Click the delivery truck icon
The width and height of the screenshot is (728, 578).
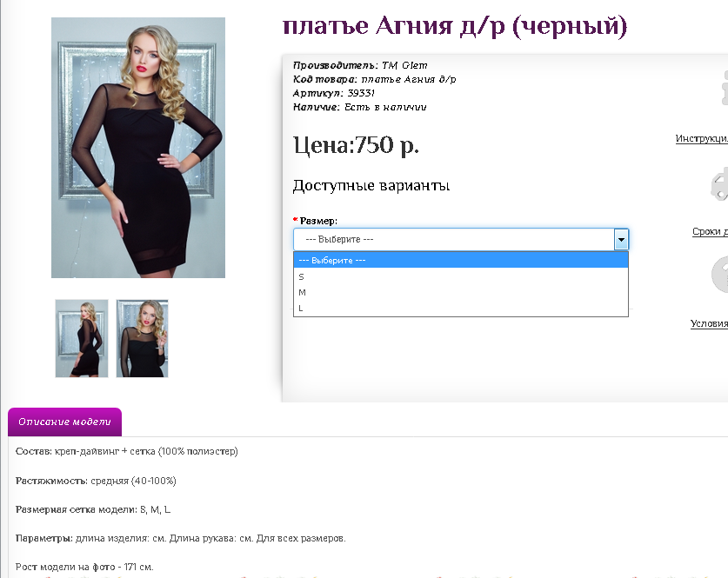click(x=719, y=184)
